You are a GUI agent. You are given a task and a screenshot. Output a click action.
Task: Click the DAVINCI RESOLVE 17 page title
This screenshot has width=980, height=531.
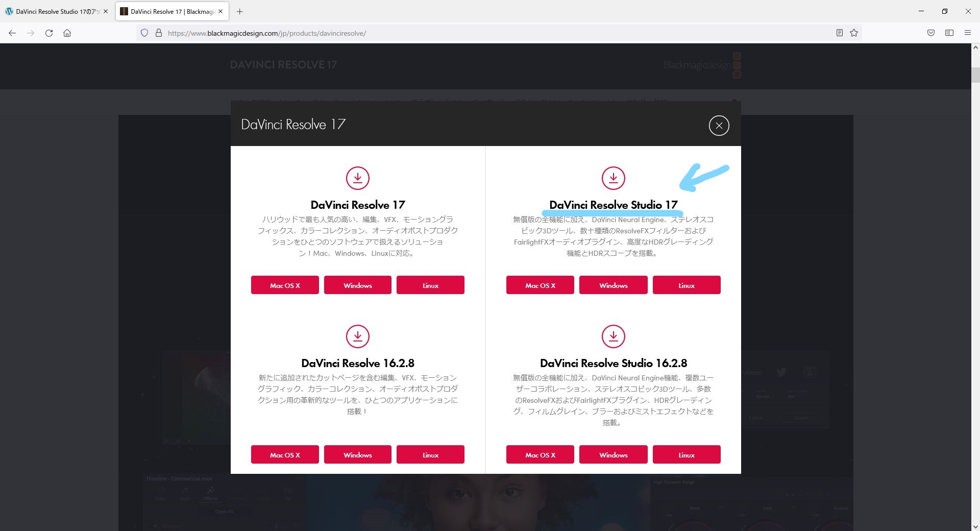[x=283, y=65]
